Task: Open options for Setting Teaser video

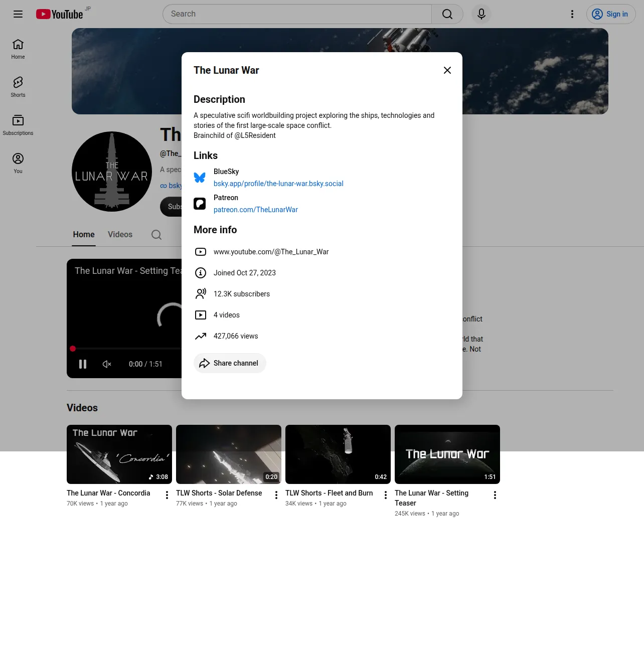Action: [495, 495]
